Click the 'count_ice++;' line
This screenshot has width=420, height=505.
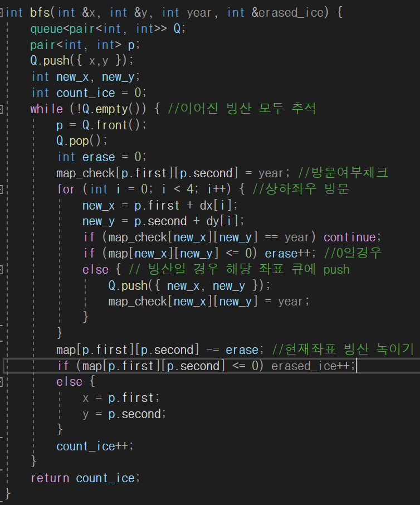coord(95,446)
